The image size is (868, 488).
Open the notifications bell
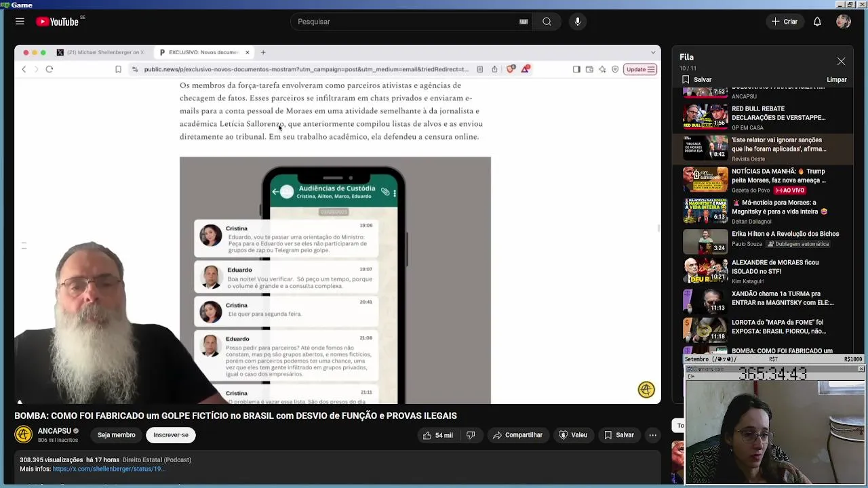coord(817,22)
